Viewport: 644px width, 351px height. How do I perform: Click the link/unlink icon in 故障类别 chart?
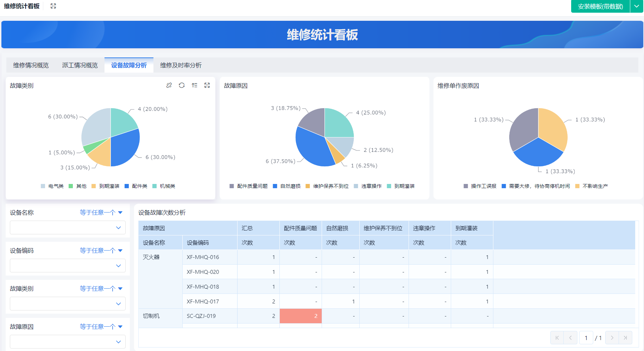[169, 85]
